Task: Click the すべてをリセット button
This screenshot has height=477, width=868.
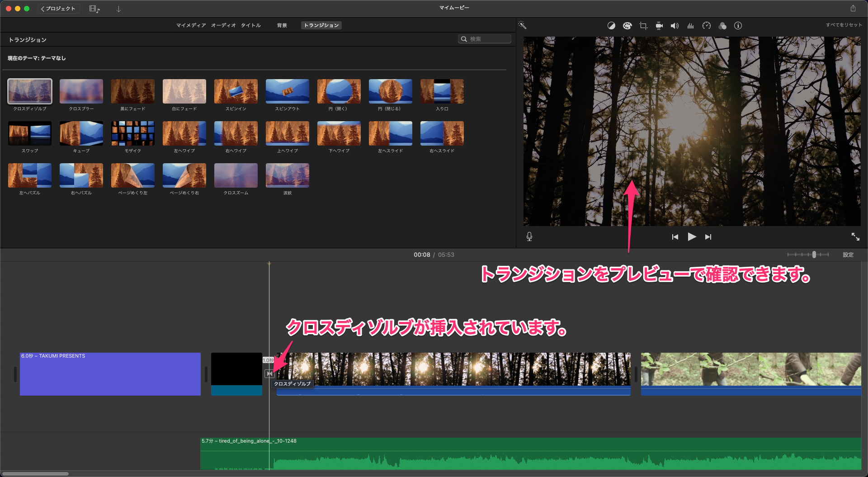Action: (844, 25)
